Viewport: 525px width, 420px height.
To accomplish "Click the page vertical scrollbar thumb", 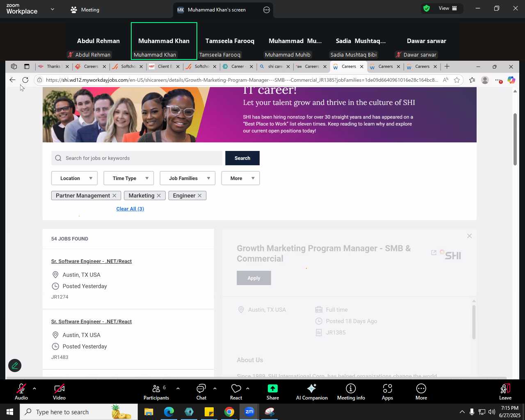I will 515,139.
